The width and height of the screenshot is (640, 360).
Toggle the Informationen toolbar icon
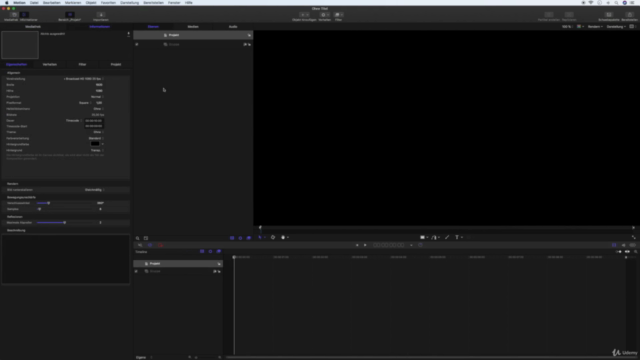tap(24, 15)
